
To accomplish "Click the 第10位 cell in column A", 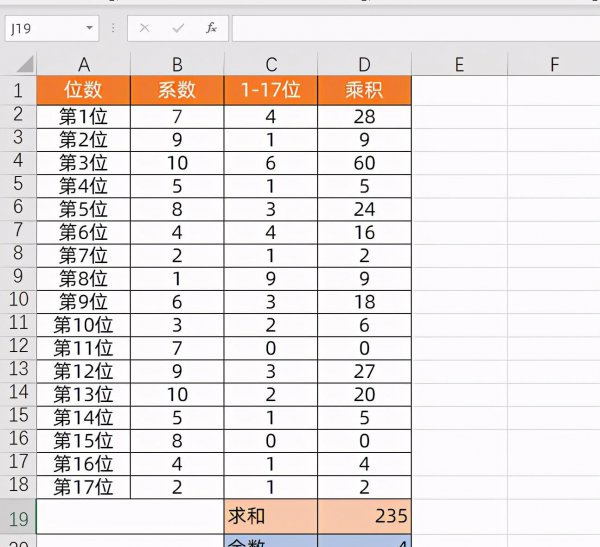I will tap(84, 323).
